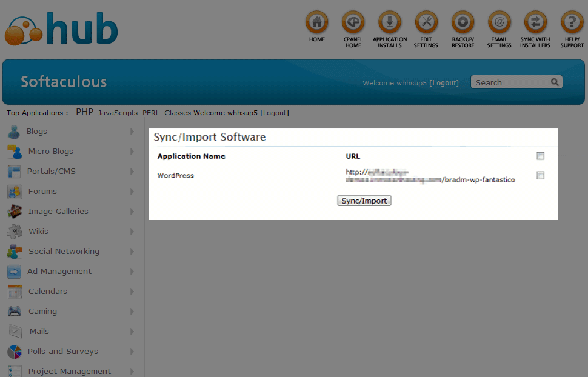Viewport: 588px width, 377px height.
Task: Check the select-all checkbox in URL header
Action: pos(540,156)
